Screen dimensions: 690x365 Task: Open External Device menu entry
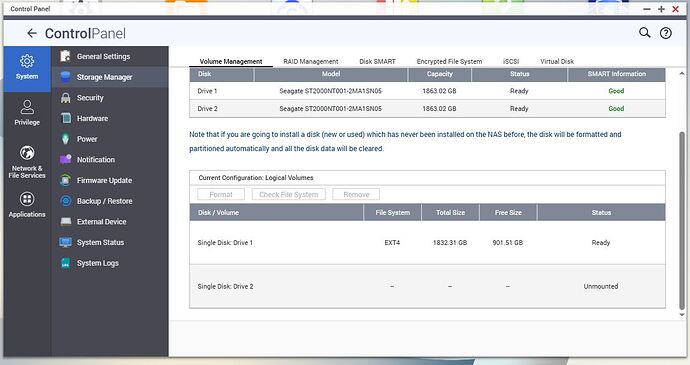pyautogui.click(x=110, y=221)
